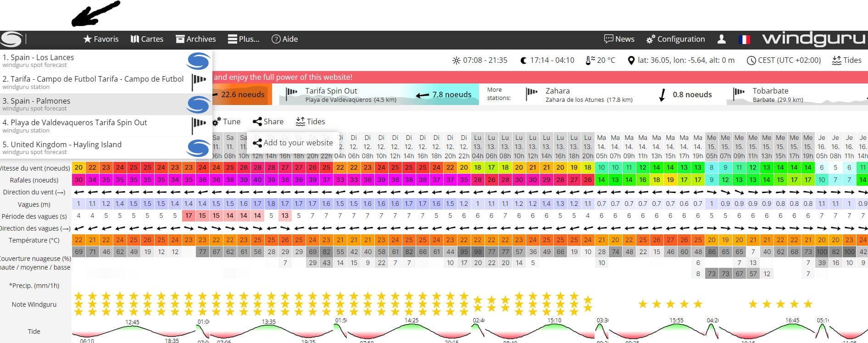
Task: Select Tarifa - Campo de Futbol station
Action: coord(106,83)
